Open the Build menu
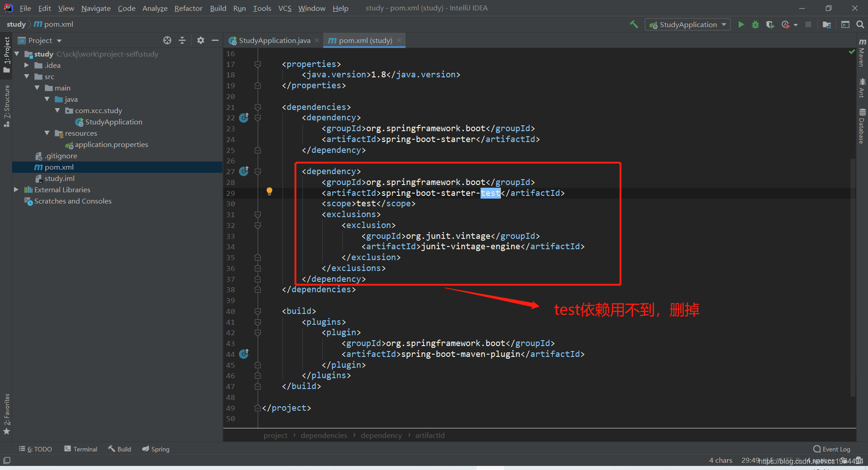The width and height of the screenshot is (868, 470). (218, 8)
